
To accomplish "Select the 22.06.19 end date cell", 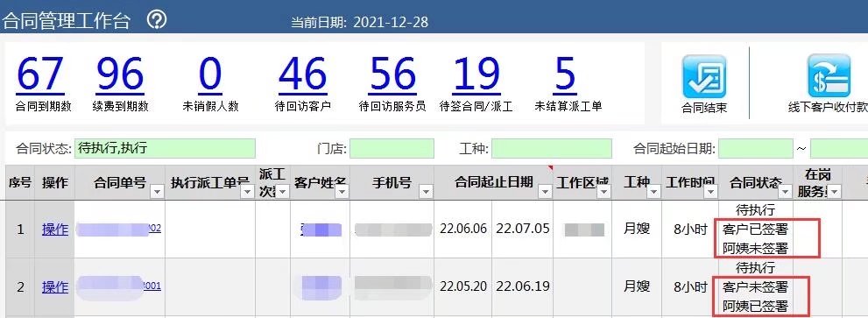I will [x=523, y=287].
